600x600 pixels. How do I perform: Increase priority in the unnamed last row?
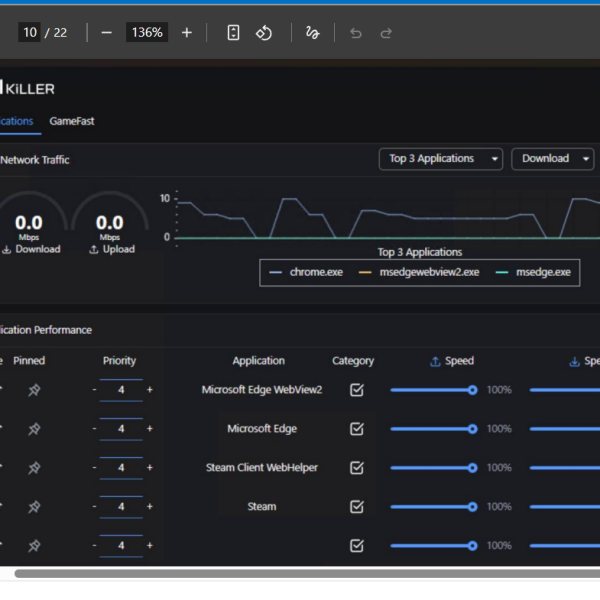click(x=150, y=545)
